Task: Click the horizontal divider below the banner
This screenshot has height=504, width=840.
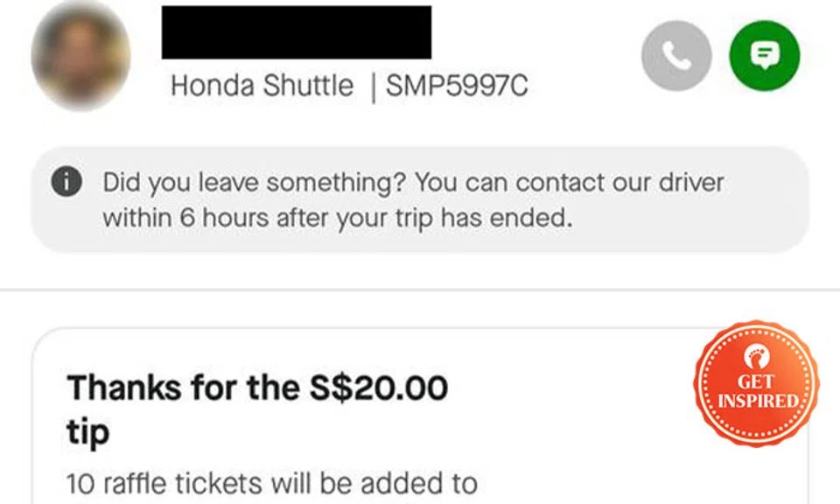Action: coord(420,290)
